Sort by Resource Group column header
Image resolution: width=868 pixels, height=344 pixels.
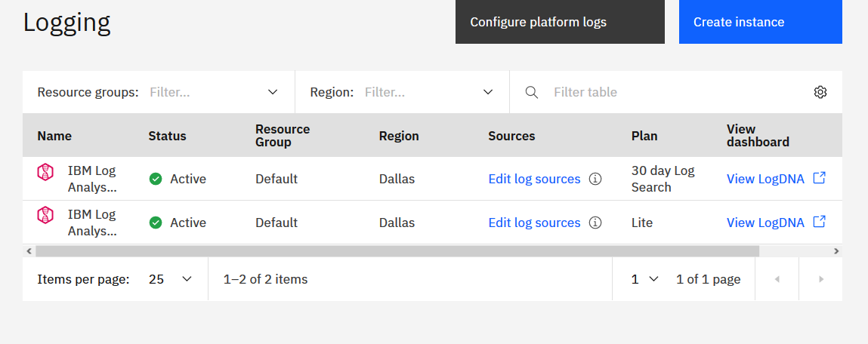[283, 136]
